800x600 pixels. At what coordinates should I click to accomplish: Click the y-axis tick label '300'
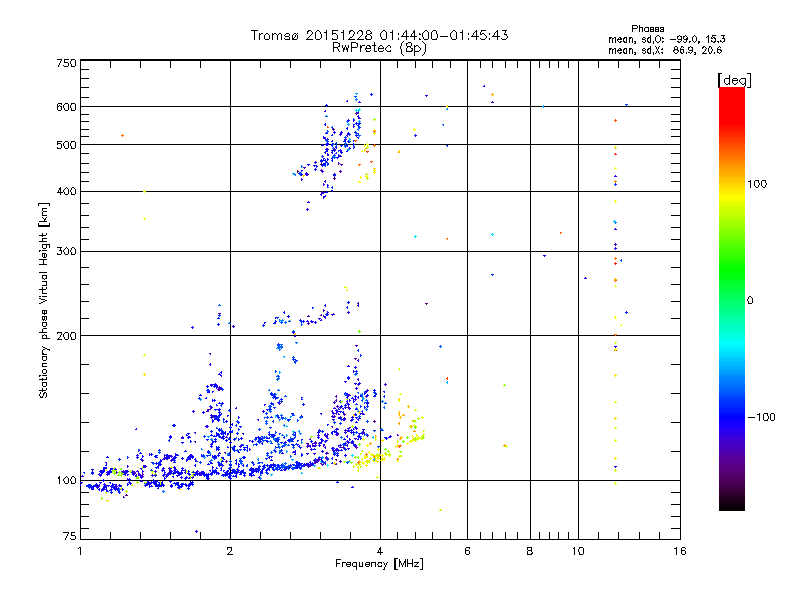66,252
